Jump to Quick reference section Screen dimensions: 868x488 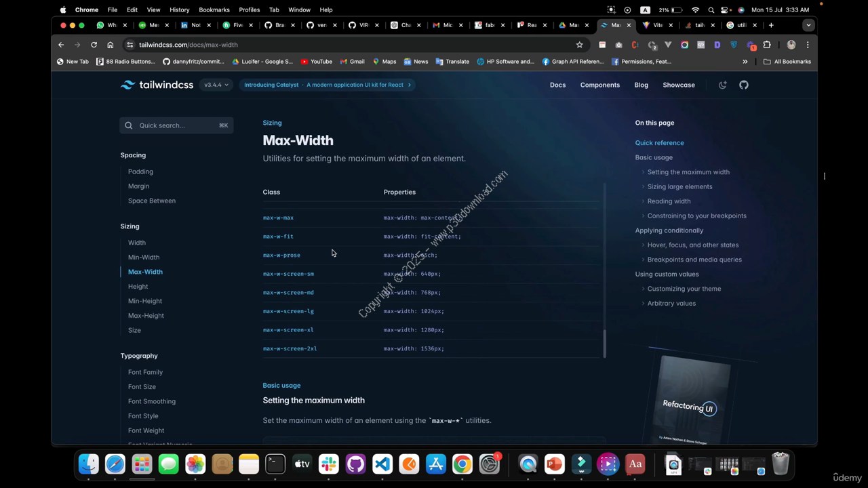[659, 143]
